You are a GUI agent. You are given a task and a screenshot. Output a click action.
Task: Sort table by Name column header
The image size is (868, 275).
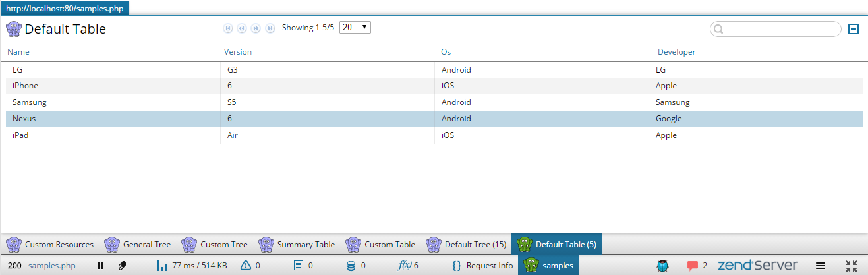18,52
